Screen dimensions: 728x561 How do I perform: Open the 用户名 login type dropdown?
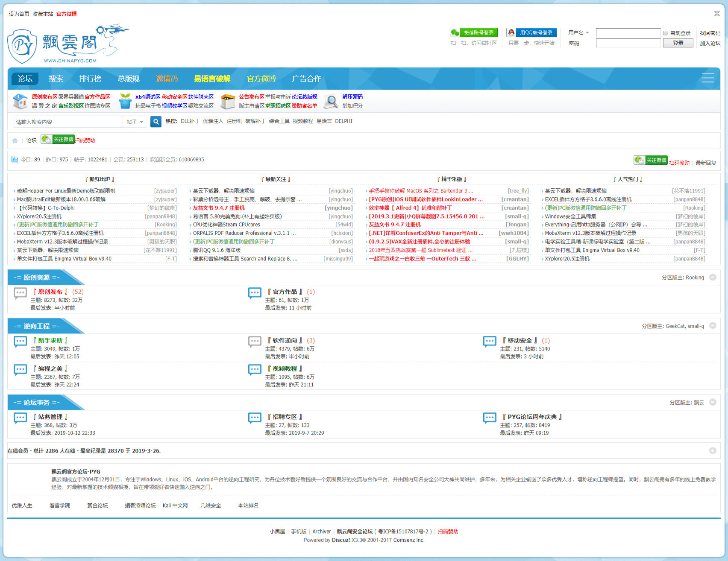[579, 33]
